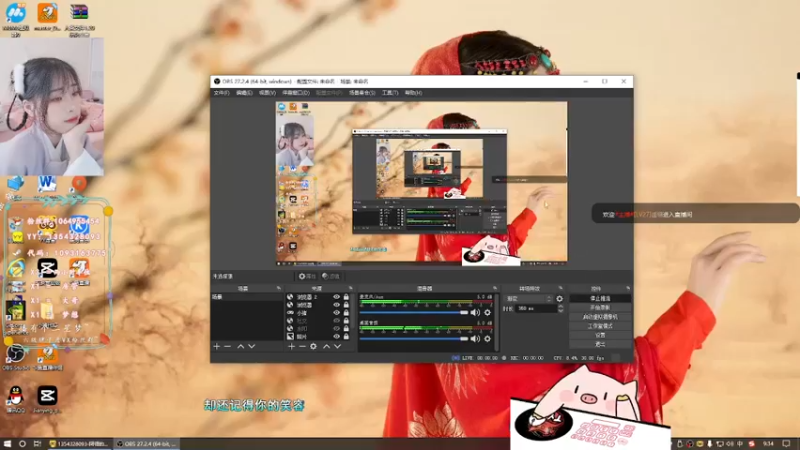This screenshot has width=800, height=450.
Task: Open OBS 设置 settings from the controls dock
Action: point(600,335)
